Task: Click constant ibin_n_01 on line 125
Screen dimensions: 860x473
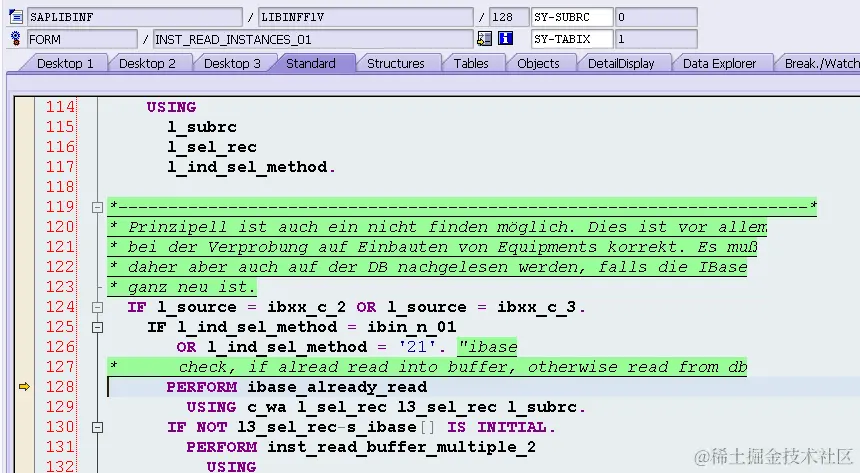Action: (411, 327)
